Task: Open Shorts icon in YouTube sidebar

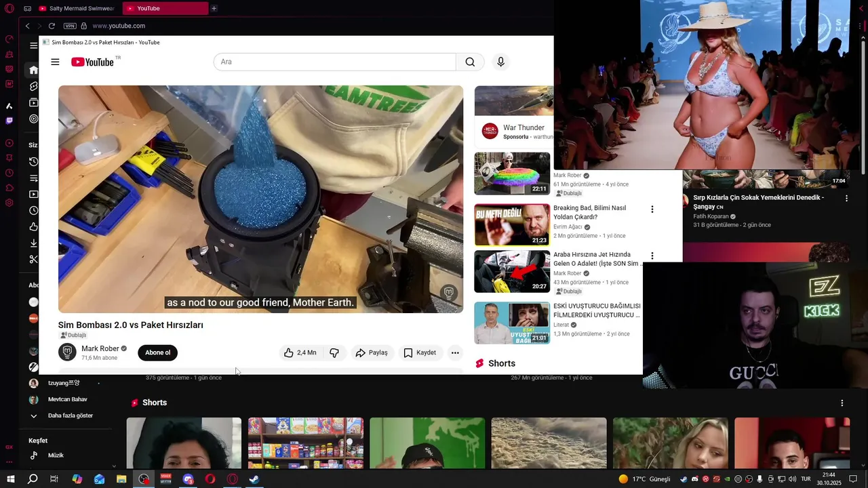Action: pos(33,86)
